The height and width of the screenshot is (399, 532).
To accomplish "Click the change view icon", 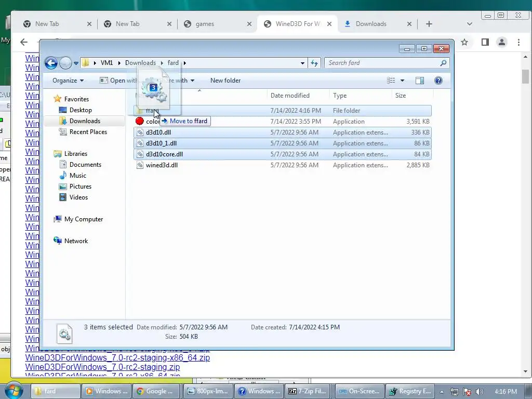I will [x=391, y=81].
